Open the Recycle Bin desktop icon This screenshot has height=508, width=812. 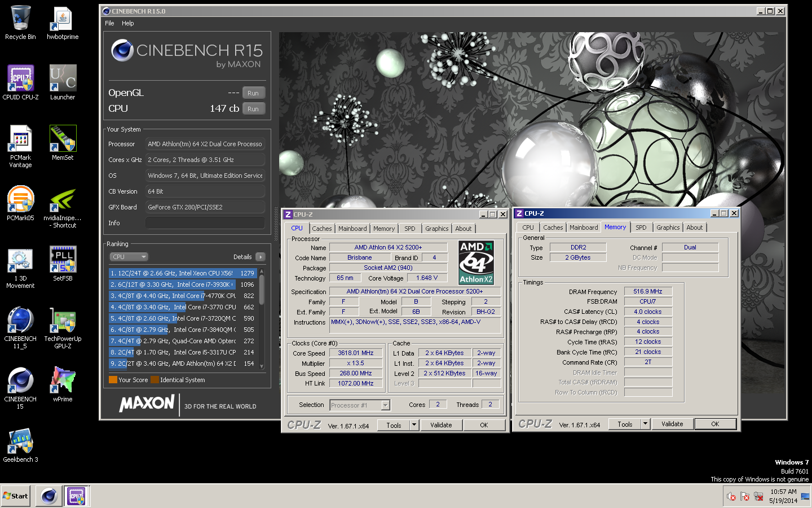point(20,23)
